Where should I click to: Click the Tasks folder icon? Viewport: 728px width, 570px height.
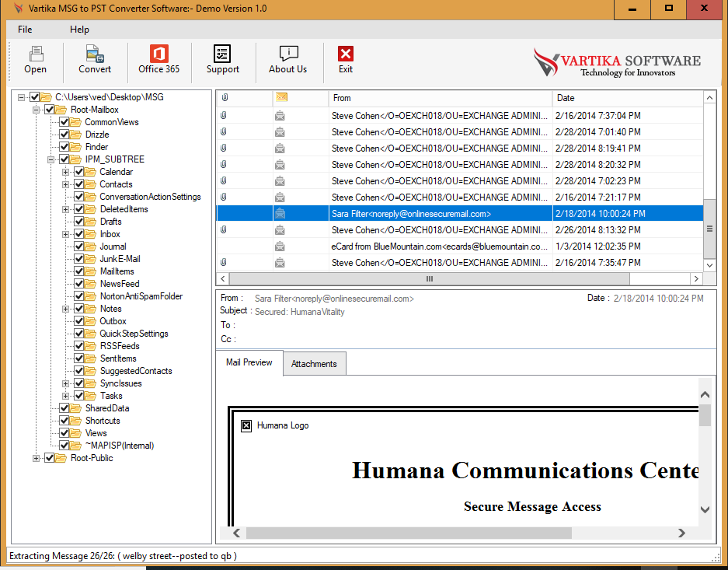pyautogui.click(x=91, y=396)
